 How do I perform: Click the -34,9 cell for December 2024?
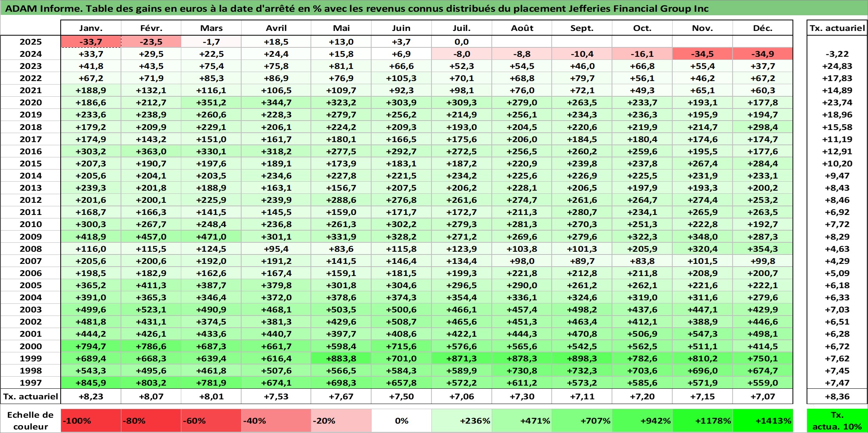tap(763, 54)
